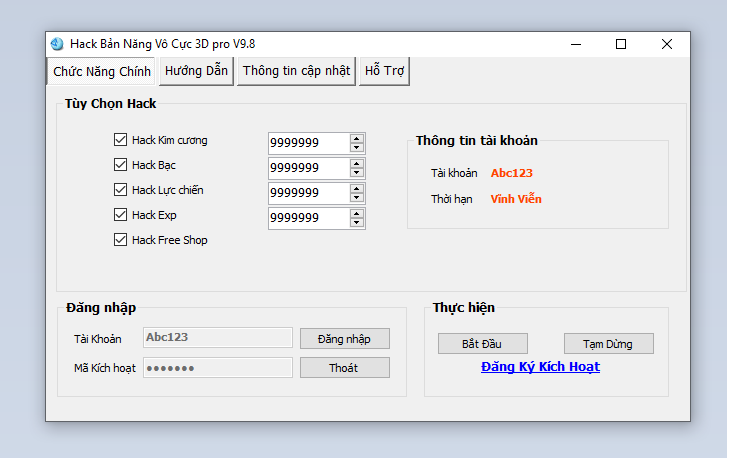Uncheck the Hack Kim cương checkbox
Viewport: 730px width, 459px height.
121,140
